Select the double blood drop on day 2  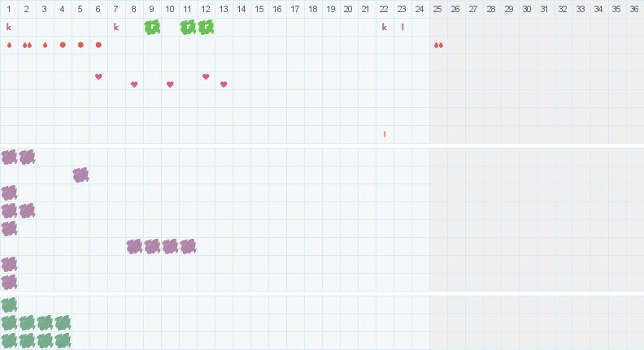click(x=27, y=45)
